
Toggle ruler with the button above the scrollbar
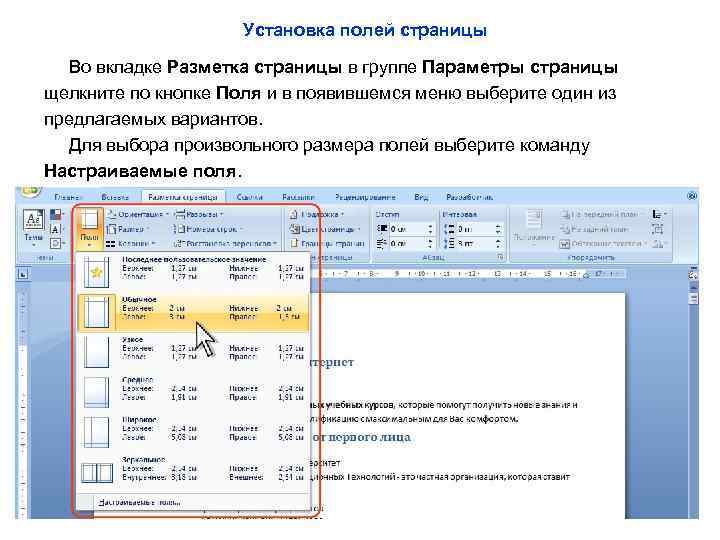coord(693,274)
